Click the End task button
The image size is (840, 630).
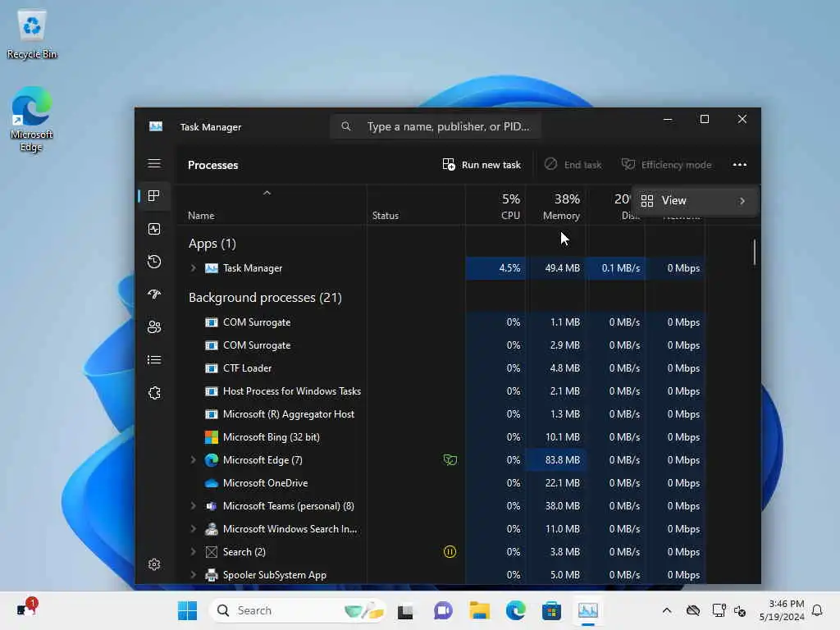573,164
